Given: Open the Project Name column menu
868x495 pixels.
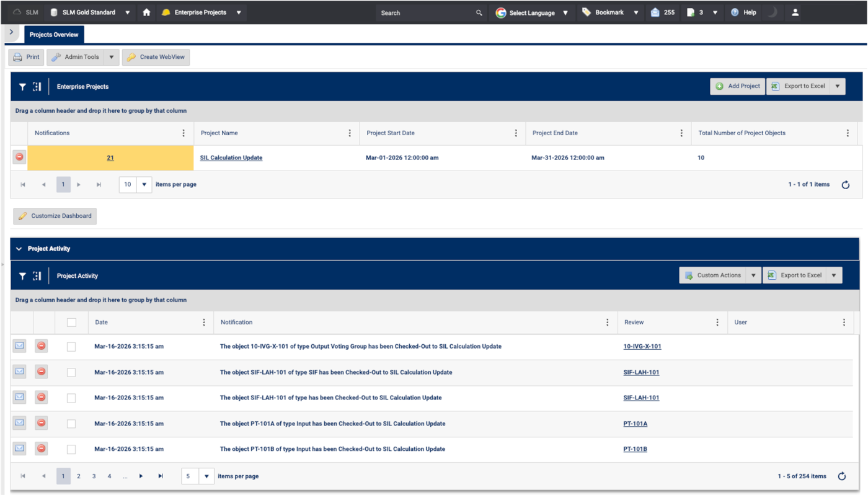Looking at the screenshot, I should click(x=350, y=133).
